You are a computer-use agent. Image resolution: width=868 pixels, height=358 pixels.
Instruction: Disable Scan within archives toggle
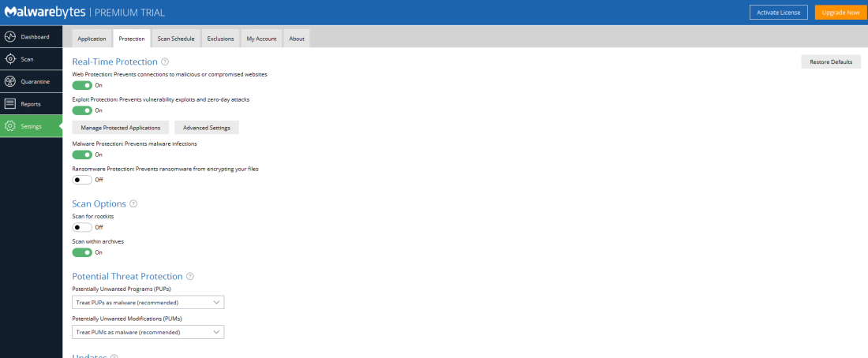(x=83, y=252)
